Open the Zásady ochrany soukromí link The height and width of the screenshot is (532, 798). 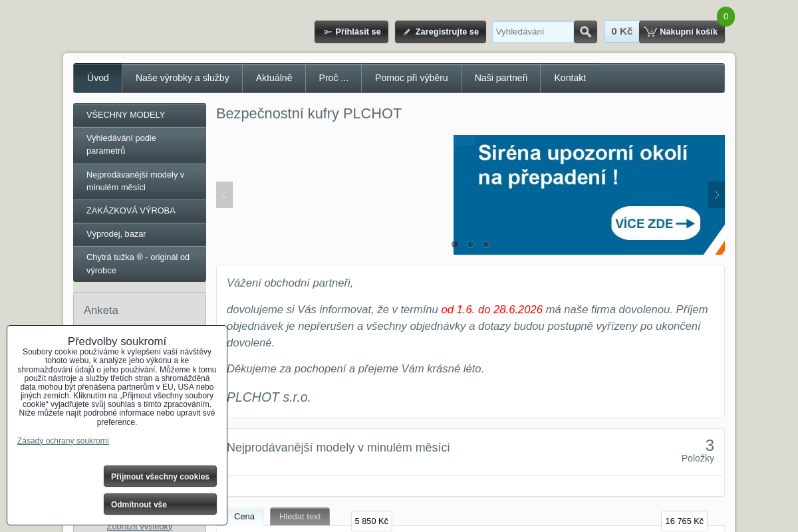pos(63,441)
